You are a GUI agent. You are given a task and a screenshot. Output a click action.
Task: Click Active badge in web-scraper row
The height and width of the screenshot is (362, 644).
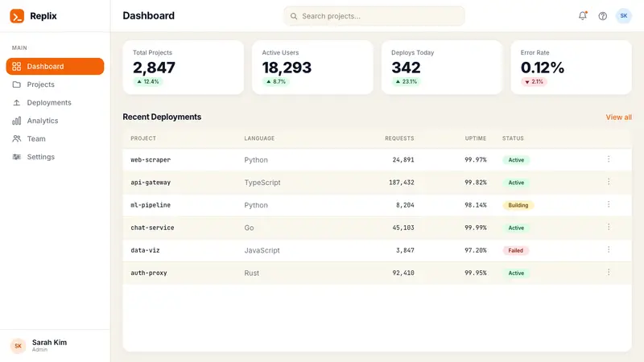pyautogui.click(x=516, y=160)
